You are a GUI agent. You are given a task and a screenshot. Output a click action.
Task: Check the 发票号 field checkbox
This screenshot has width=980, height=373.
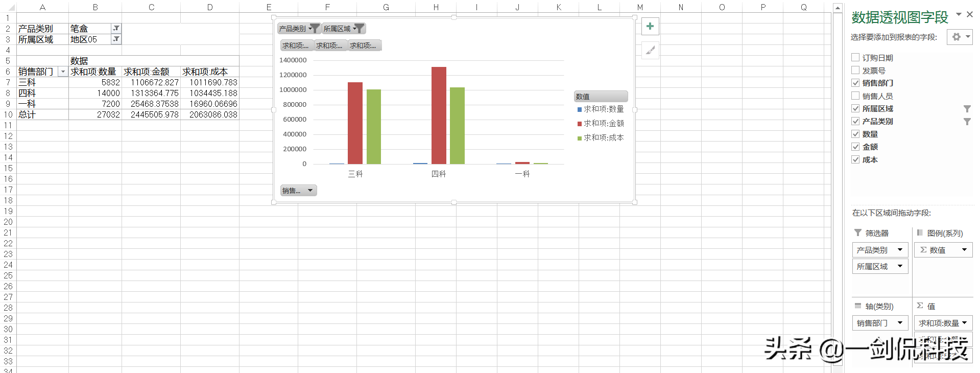855,70
